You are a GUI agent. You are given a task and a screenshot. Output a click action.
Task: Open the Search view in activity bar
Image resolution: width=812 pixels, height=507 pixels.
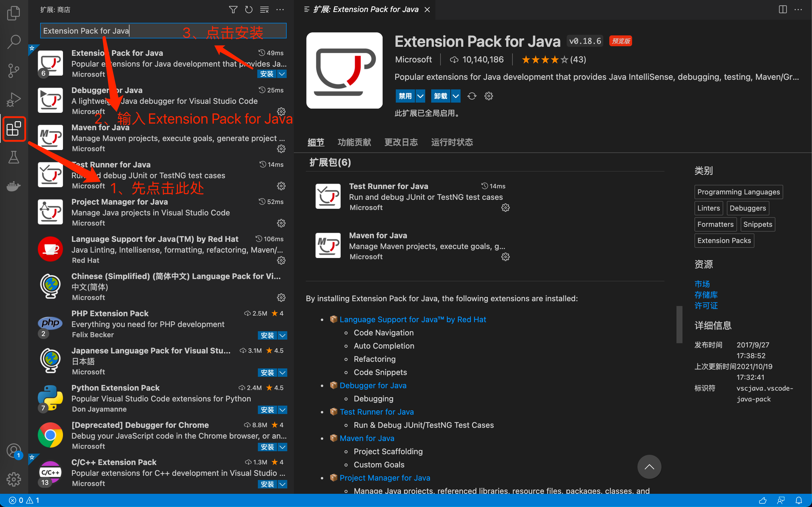14,42
